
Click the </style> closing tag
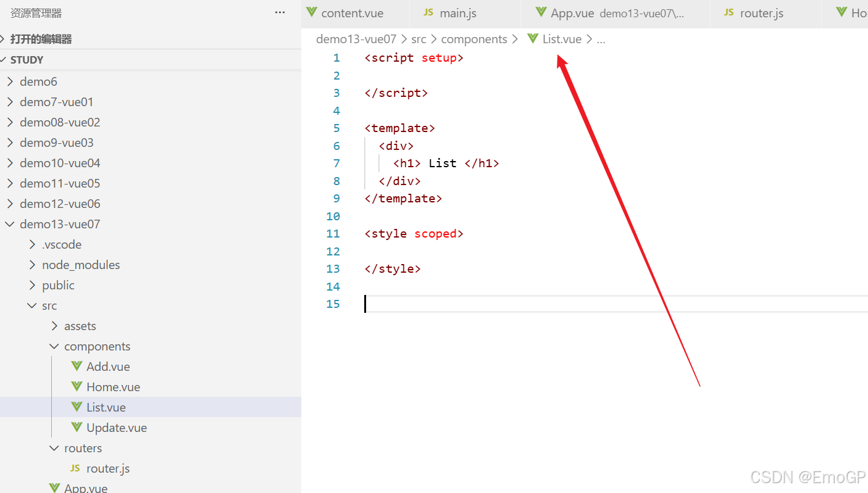[x=393, y=268]
